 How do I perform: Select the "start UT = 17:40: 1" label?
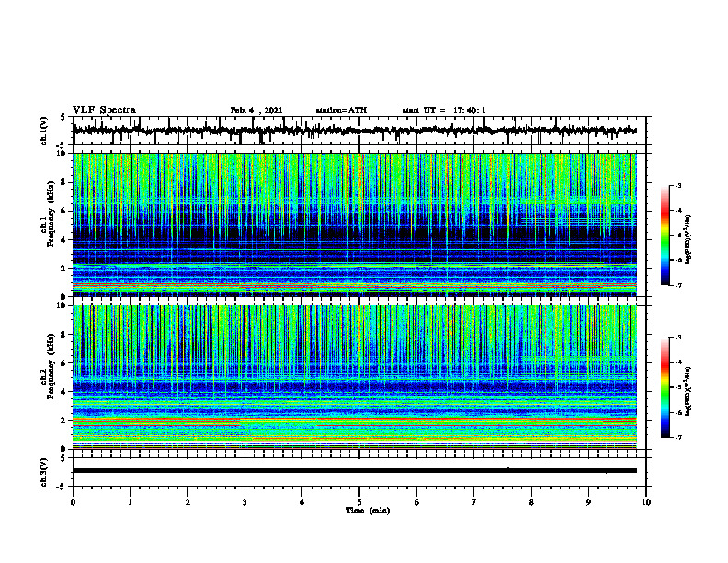click(444, 110)
